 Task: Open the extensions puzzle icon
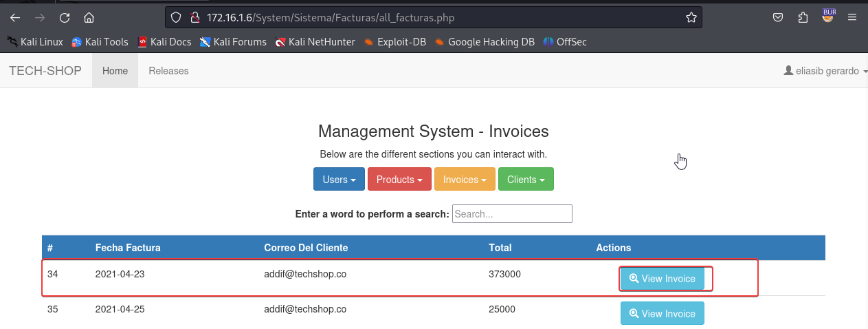coord(803,17)
